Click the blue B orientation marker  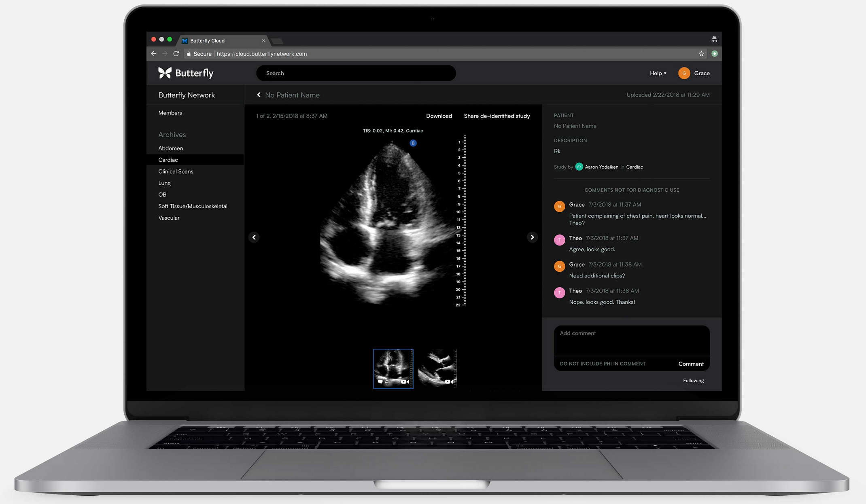(x=413, y=143)
